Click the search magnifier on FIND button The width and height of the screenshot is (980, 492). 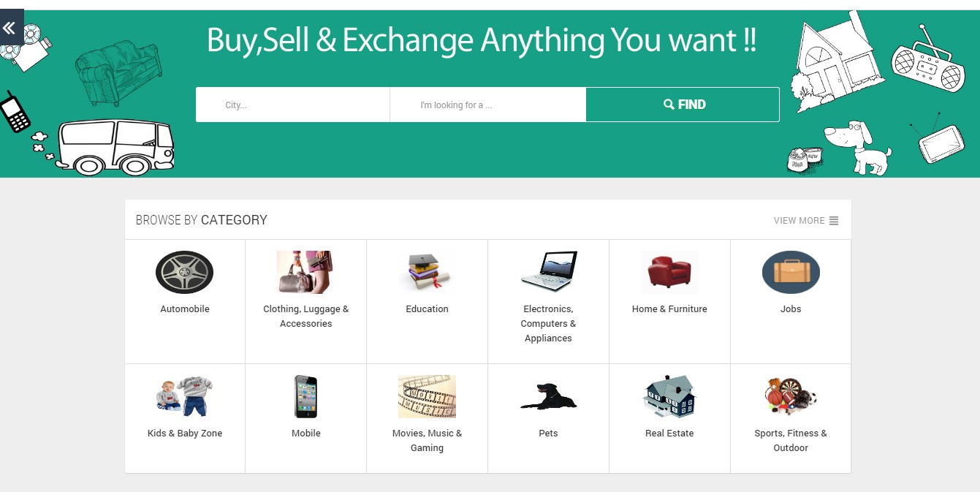pyautogui.click(x=668, y=104)
